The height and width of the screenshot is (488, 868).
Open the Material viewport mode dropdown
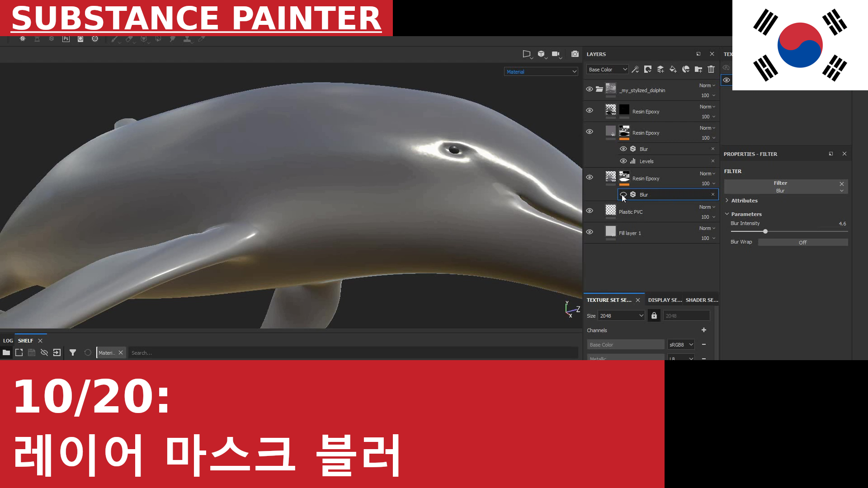click(541, 71)
